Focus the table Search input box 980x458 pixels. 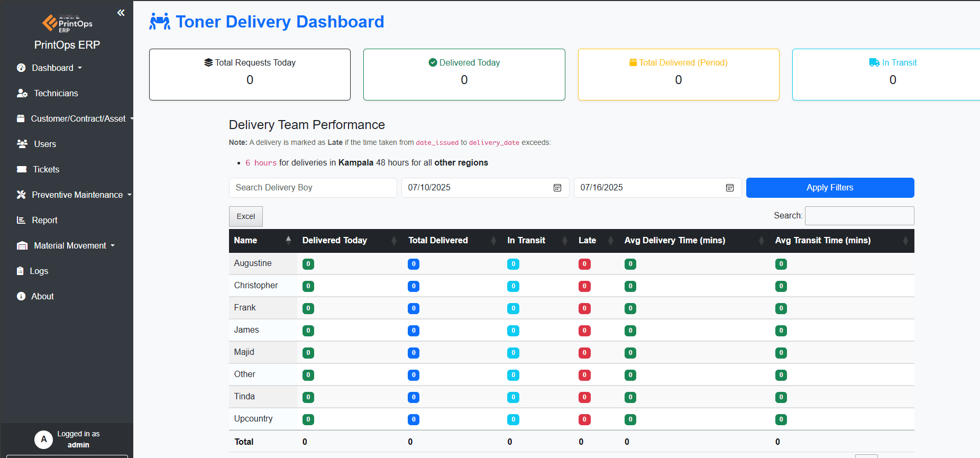click(x=859, y=216)
